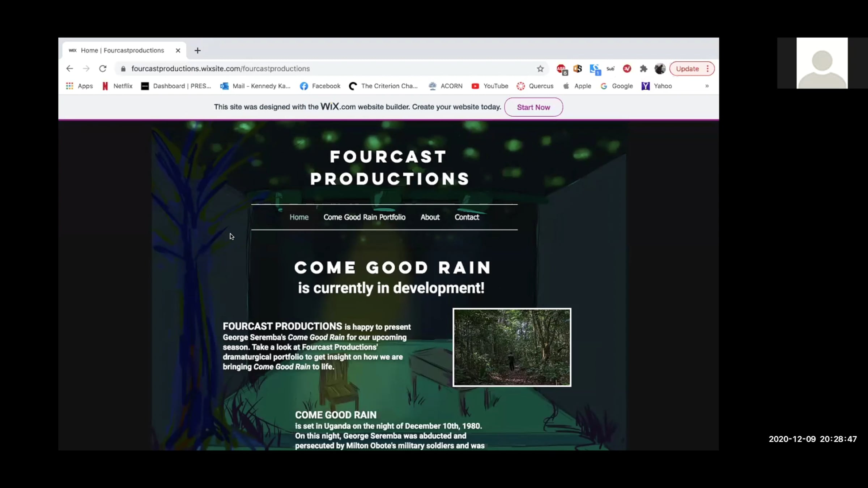Screen dimensions: 868x488
Task: Go to the About page
Action: tap(430, 217)
